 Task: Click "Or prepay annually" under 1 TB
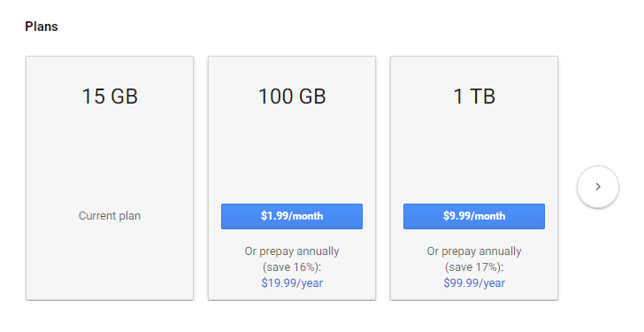click(x=474, y=251)
